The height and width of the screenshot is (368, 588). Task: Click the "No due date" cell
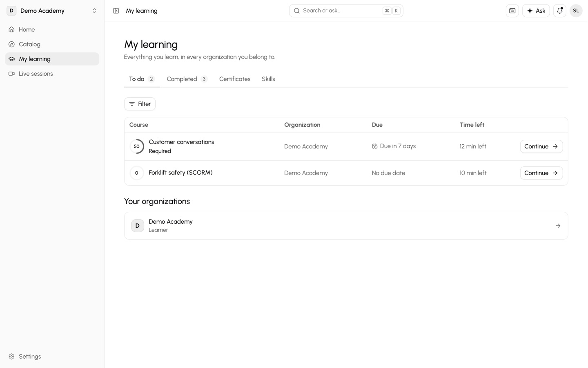point(388,173)
